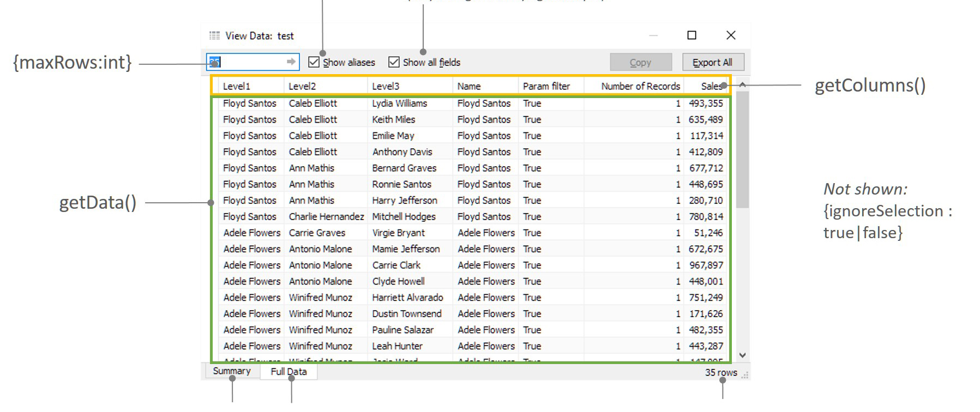Toggle the Show all fields checkbox

click(x=394, y=62)
